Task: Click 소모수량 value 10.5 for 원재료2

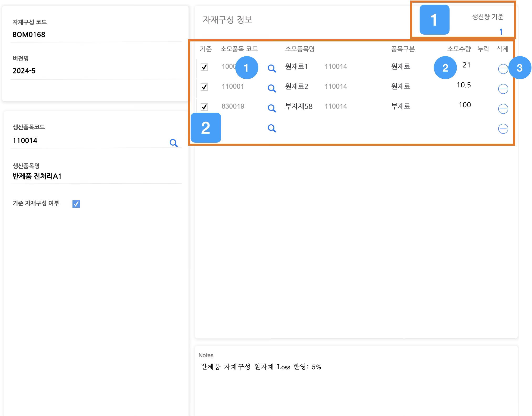Action: 464,85
